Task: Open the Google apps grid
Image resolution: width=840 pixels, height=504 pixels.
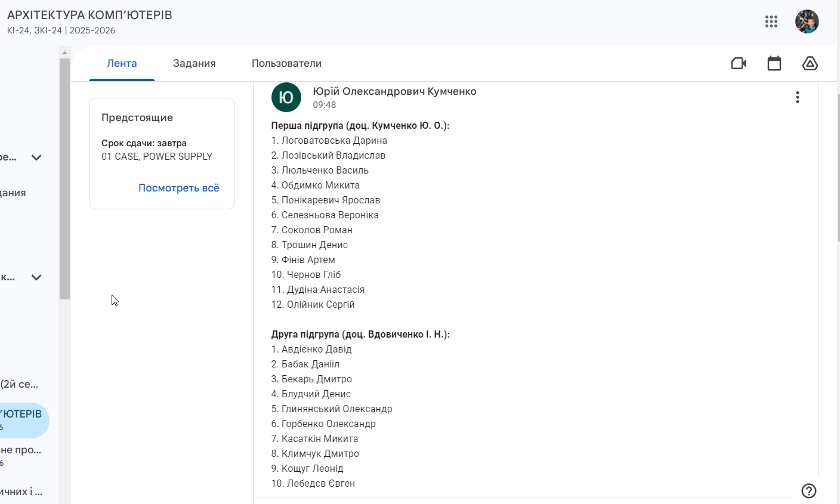Action: [771, 22]
